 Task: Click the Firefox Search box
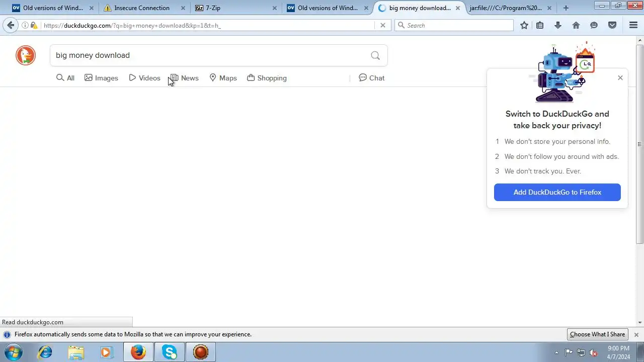point(454,25)
